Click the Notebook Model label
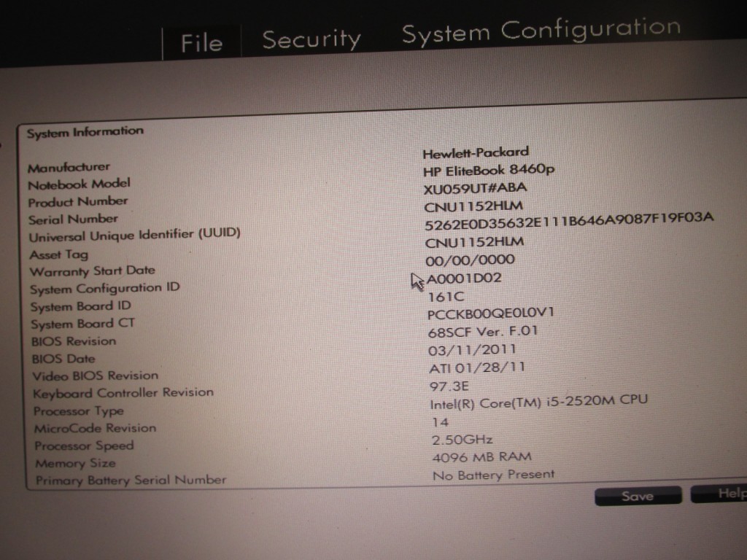Screen dimensions: 747x560 tap(79, 184)
